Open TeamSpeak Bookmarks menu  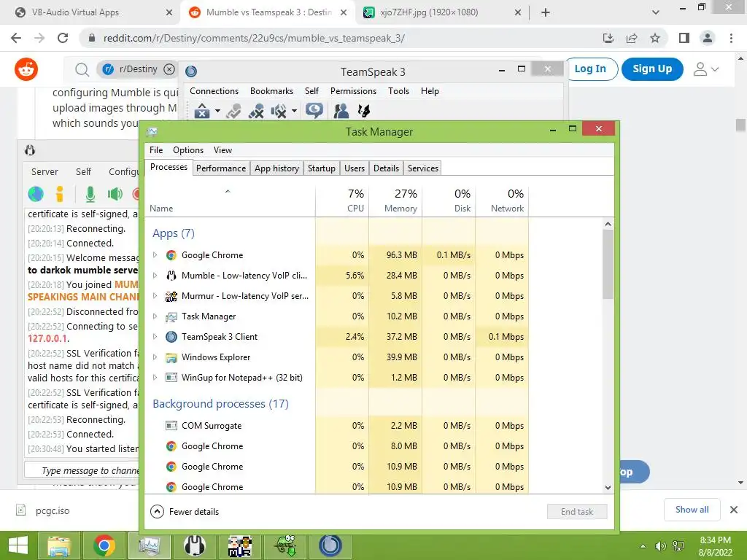tap(271, 91)
